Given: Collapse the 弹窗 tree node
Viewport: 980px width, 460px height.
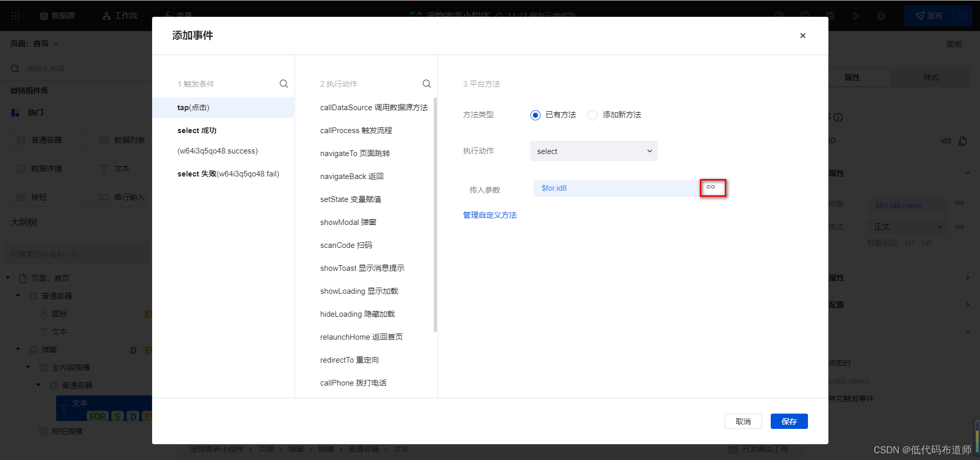Looking at the screenshot, I should (18, 349).
